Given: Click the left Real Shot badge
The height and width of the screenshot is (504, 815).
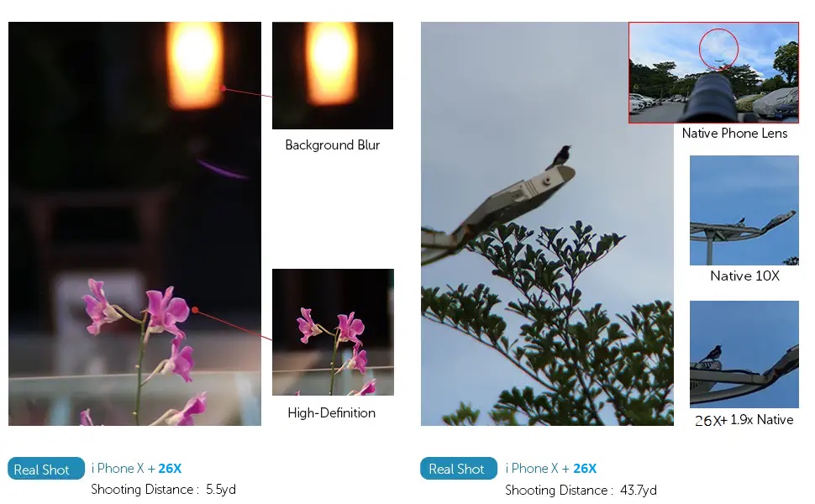Looking at the screenshot, I should point(45,469).
